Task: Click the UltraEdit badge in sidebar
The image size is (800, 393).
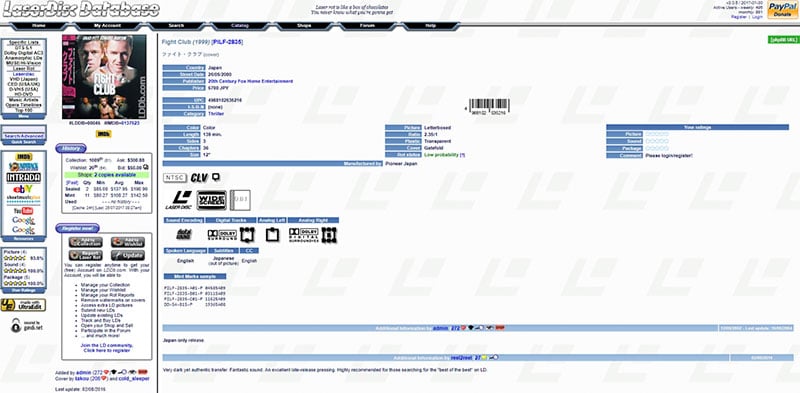Action: (23, 305)
